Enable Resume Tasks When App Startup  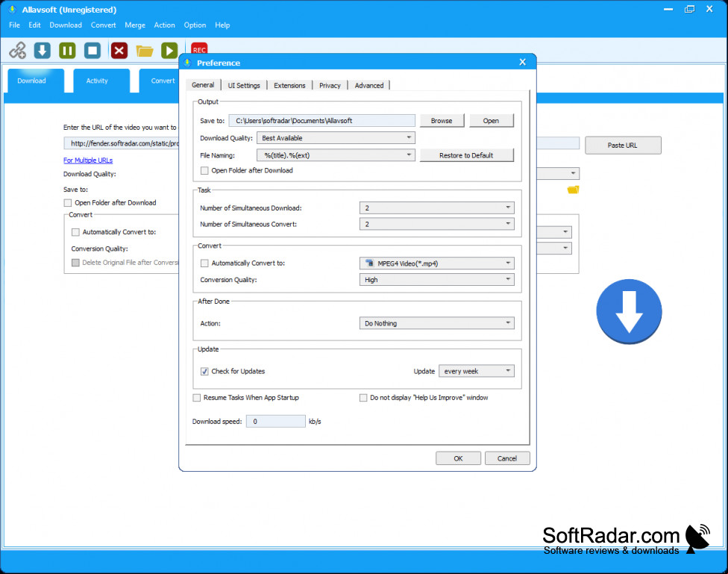pyautogui.click(x=197, y=398)
